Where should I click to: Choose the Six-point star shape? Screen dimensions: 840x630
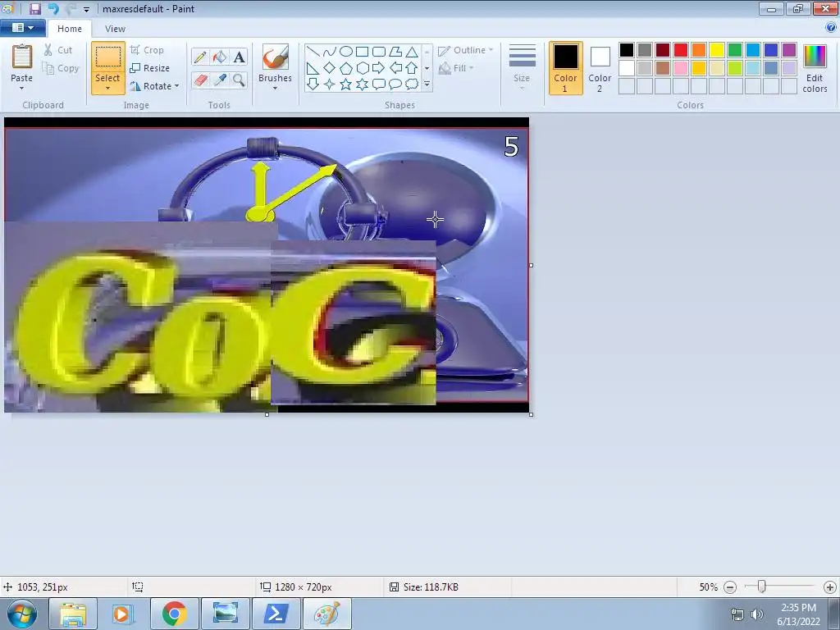(362, 84)
